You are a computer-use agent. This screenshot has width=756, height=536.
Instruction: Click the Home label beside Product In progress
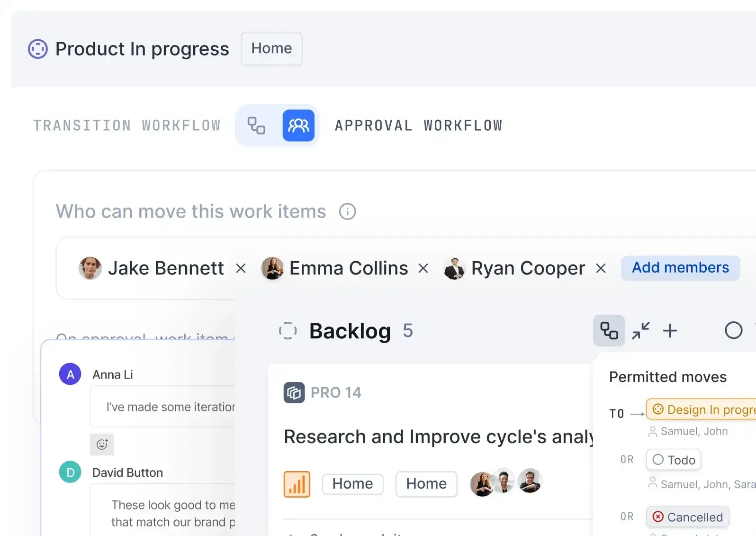(271, 48)
